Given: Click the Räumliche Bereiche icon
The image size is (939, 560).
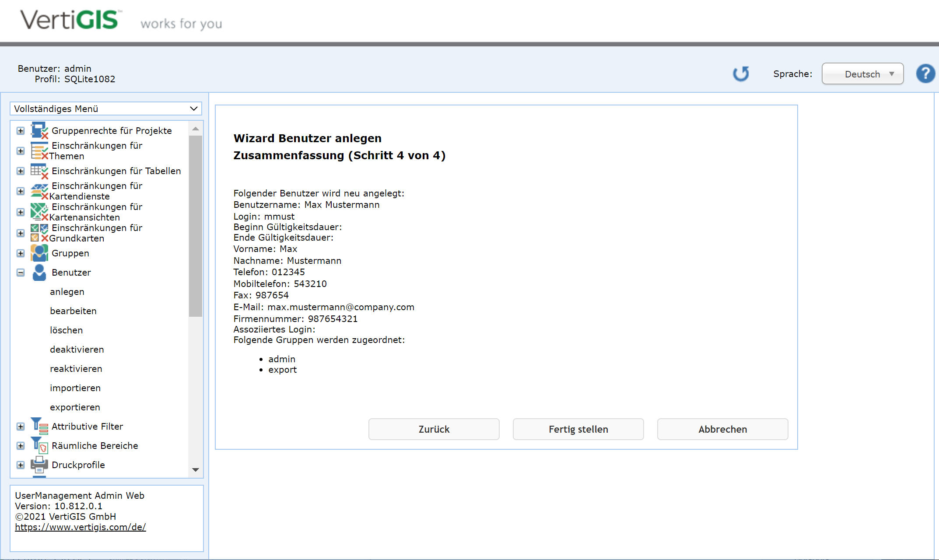Looking at the screenshot, I should pyautogui.click(x=39, y=445).
